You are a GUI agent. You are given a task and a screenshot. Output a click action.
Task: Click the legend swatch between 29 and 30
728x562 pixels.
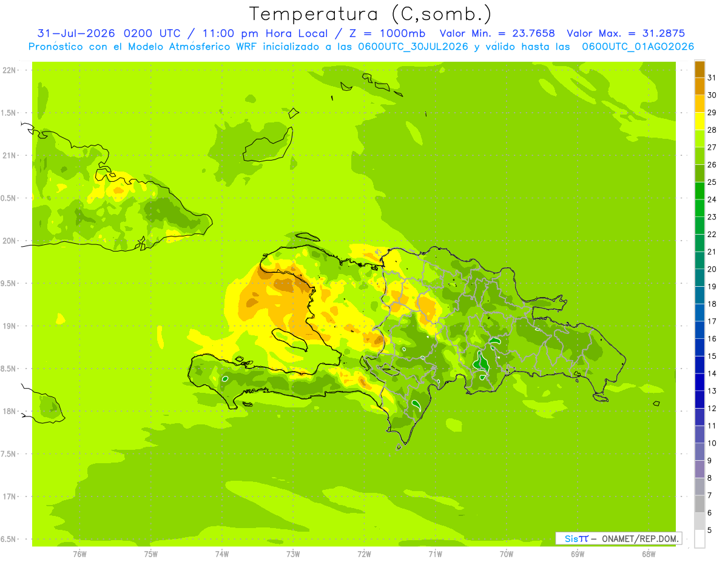[x=699, y=104]
